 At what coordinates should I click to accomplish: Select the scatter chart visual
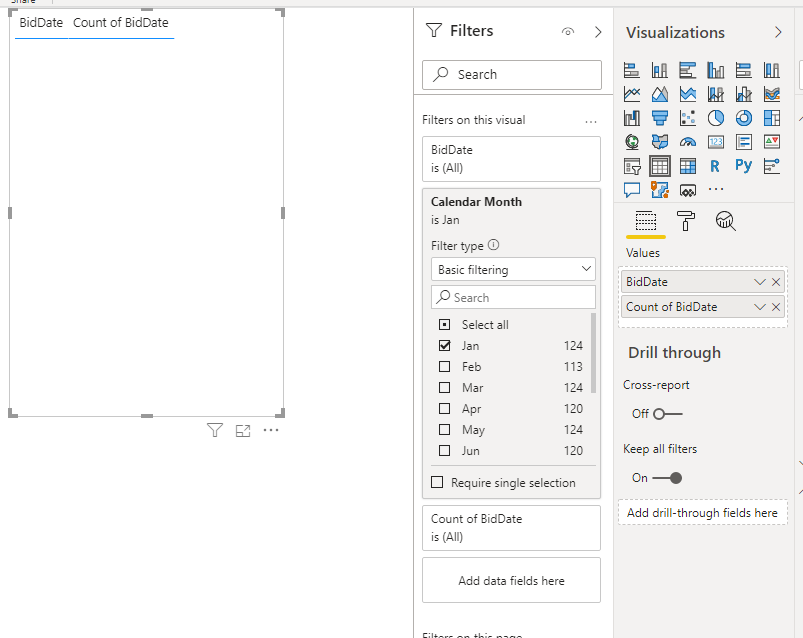pos(688,118)
